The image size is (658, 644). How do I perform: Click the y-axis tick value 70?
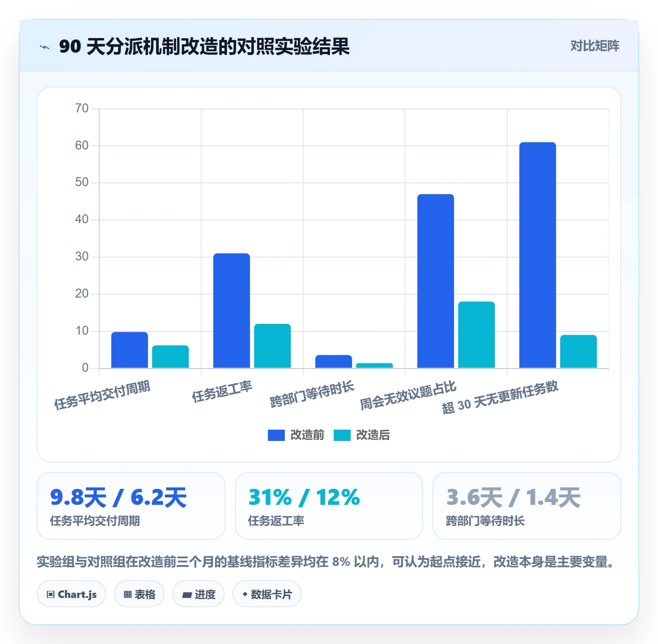(82, 109)
